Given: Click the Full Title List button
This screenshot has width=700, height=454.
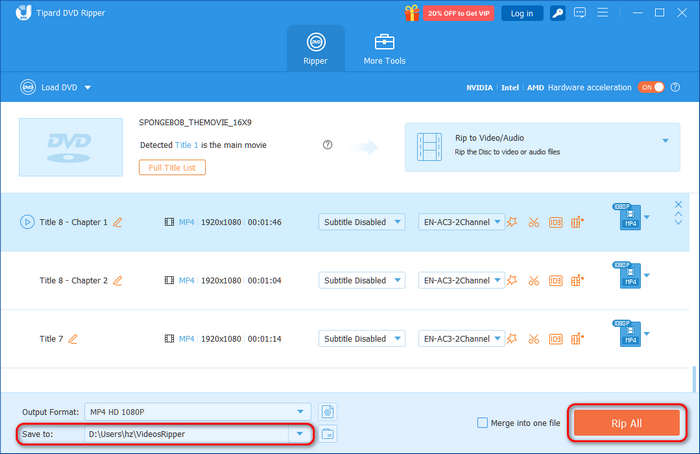Looking at the screenshot, I should tap(172, 168).
